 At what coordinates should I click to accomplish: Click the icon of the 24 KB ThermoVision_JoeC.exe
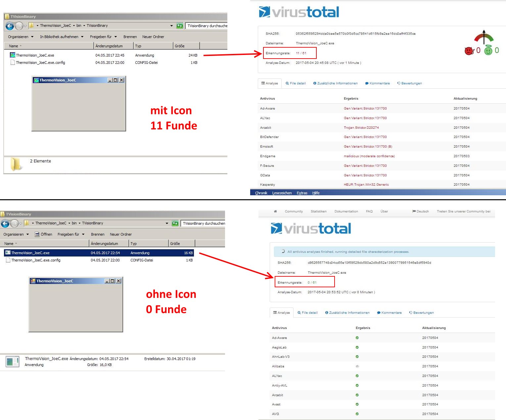pyautogui.click(x=13, y=55)
